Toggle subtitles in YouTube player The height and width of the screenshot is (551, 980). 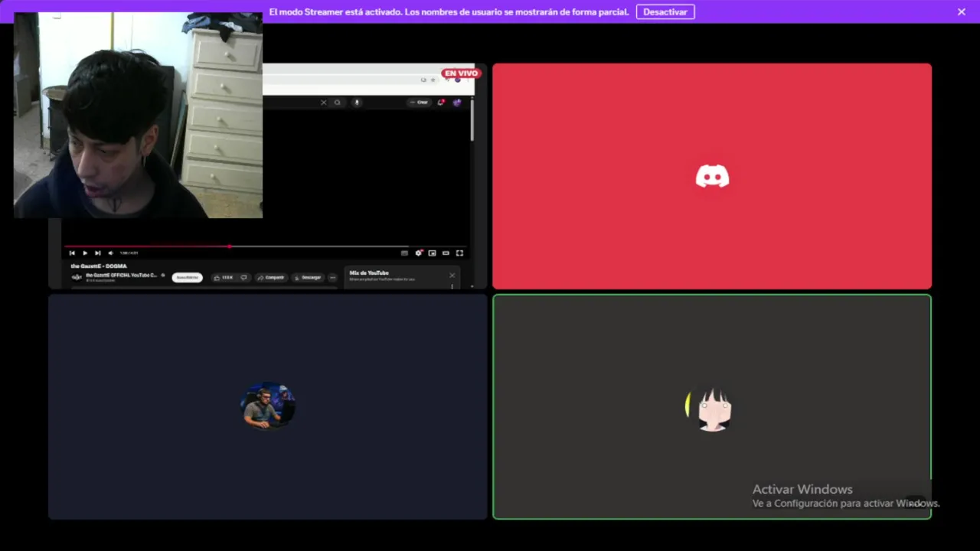click(x=404, y=253)
